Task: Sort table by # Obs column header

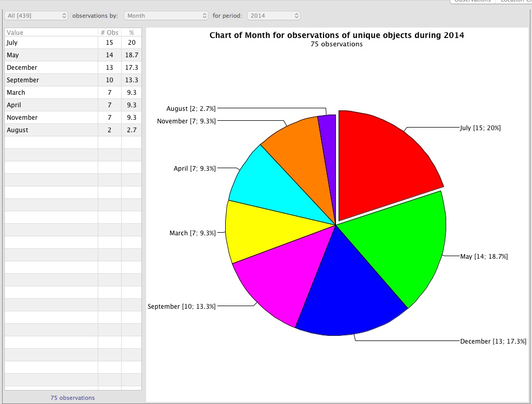Action: pyautogui.click(x=109, y=32)
